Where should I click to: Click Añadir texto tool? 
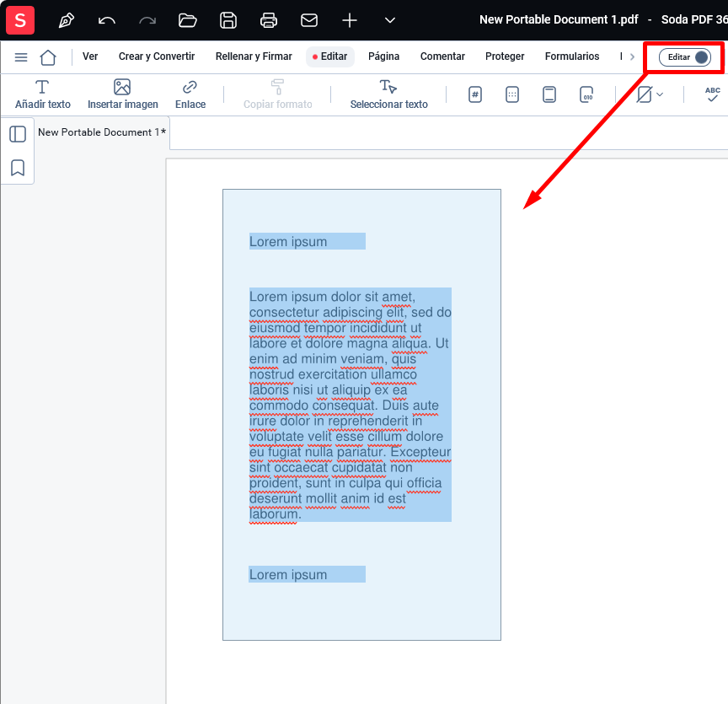click(43, 94)
